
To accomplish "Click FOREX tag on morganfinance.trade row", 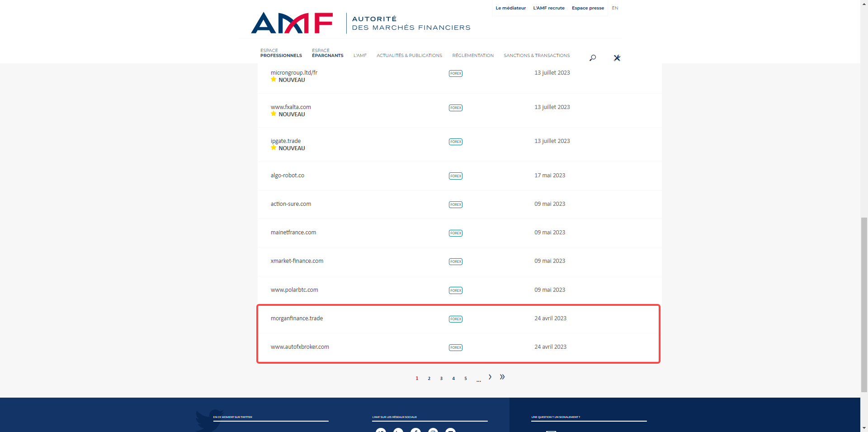I will (455, 319).
